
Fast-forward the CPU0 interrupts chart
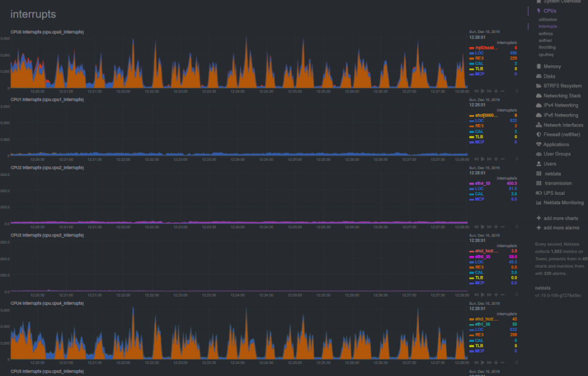click(489, 91)
